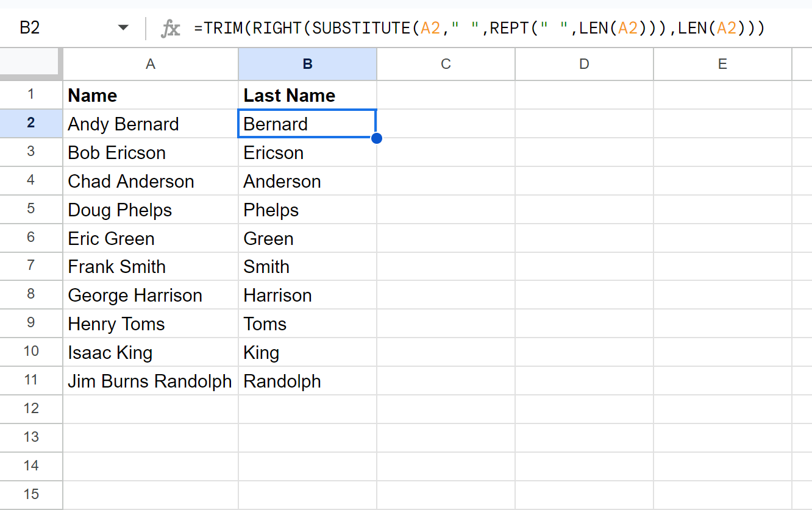Click the Harrison last name cell

[307, 295]
